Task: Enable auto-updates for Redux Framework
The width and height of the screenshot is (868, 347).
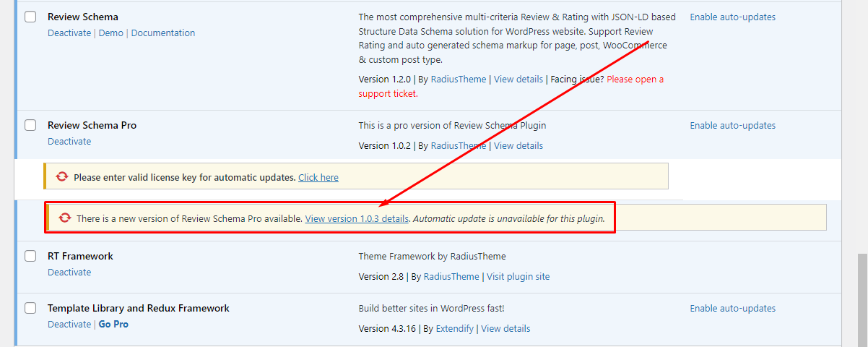Action: pos(733,308)
